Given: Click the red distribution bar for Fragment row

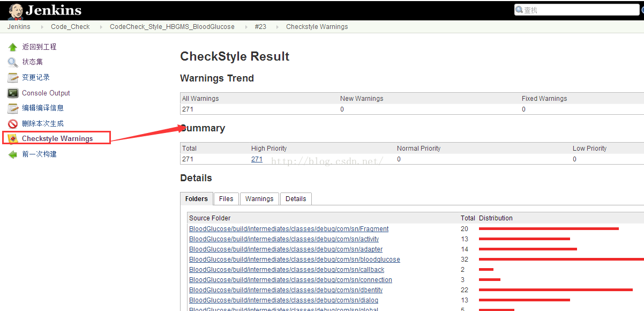Looking at the screenshot, I should coord(549,229).
